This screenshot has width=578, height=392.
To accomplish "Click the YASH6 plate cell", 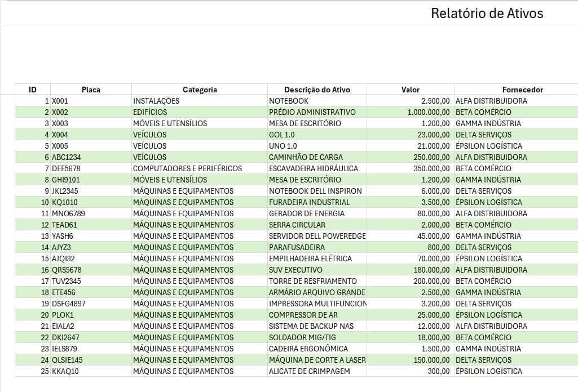I will point(91,236).
